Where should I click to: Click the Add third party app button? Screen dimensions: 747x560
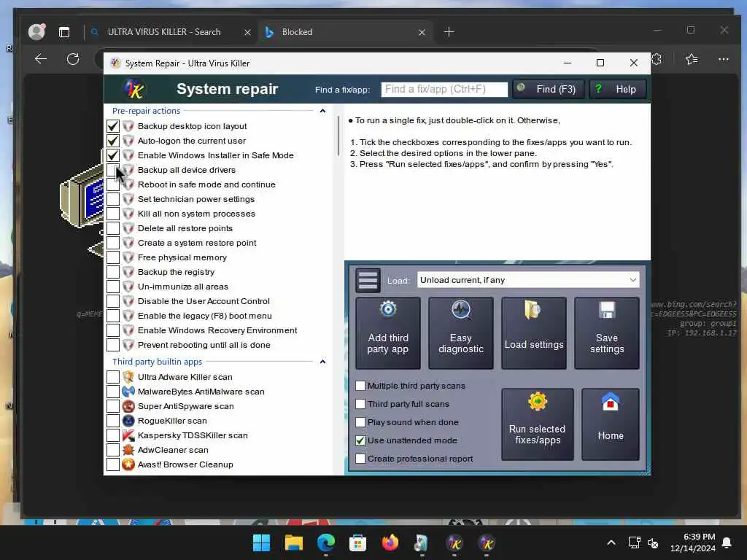pyautogui.click(x=388, y=332)
